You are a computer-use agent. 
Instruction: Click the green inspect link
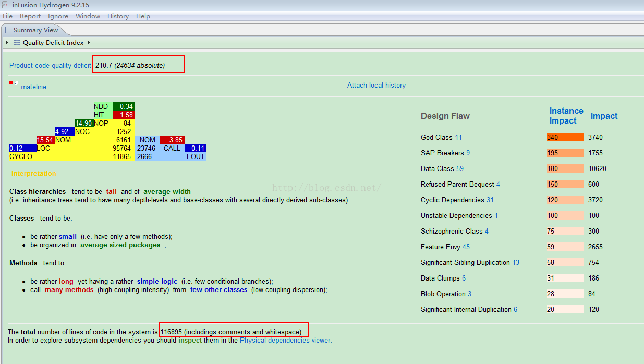tap(190, 340)
